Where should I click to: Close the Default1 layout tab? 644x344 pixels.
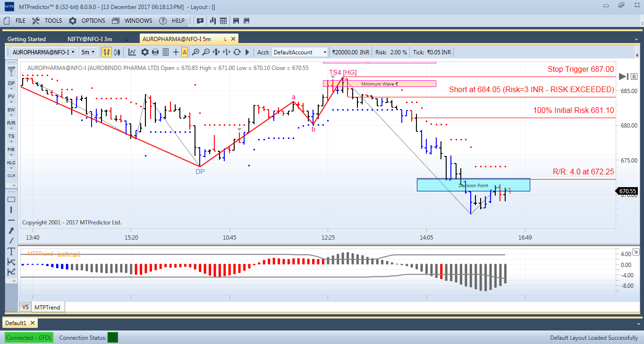pyautogui.click(x=33, y=323)
